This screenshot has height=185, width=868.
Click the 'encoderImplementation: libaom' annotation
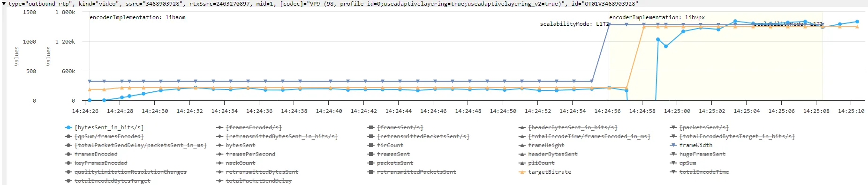pyautogui.click(x=137, y=17)
